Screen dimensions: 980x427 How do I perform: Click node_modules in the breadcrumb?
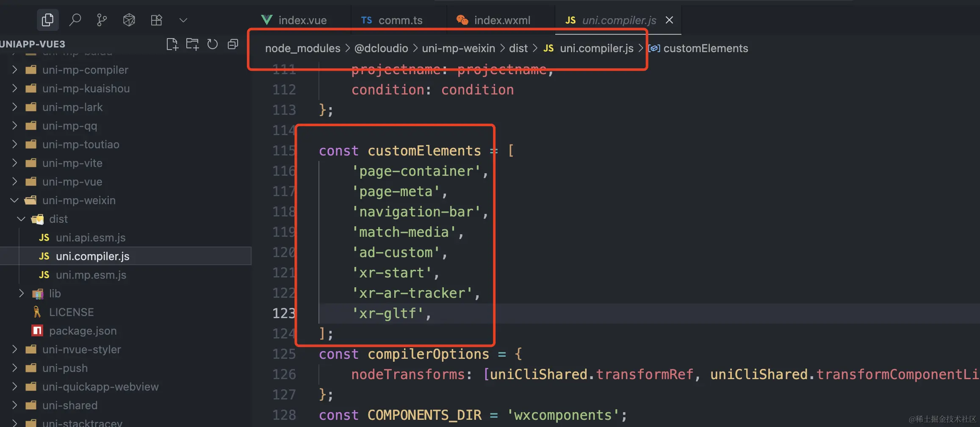coord(303,48)
